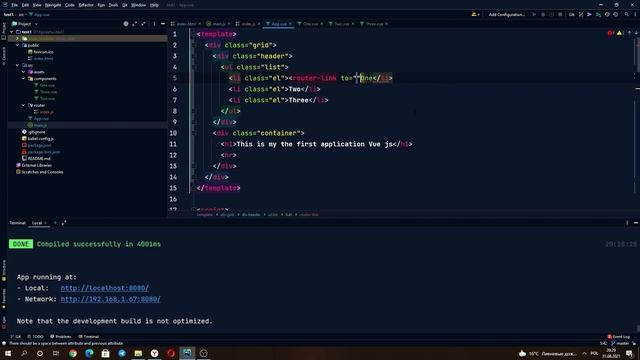Open the 192.168.1.67:8080 network link
The width and height of the screenshot is (640, 360).
click(x=111, y=299)
